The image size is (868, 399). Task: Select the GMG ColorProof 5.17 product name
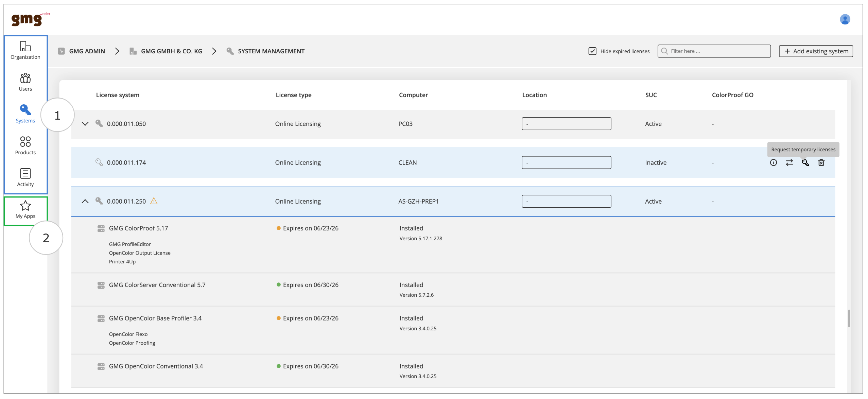pos(138,228)
